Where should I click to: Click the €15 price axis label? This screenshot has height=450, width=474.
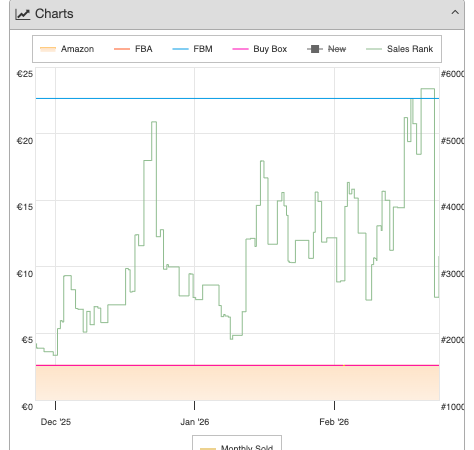[25, 207]
